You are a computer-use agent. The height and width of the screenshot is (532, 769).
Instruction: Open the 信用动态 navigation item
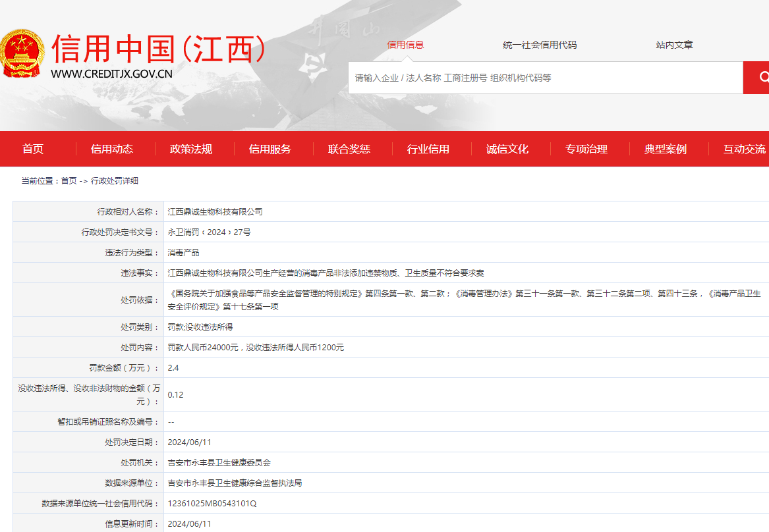point(112,149)
